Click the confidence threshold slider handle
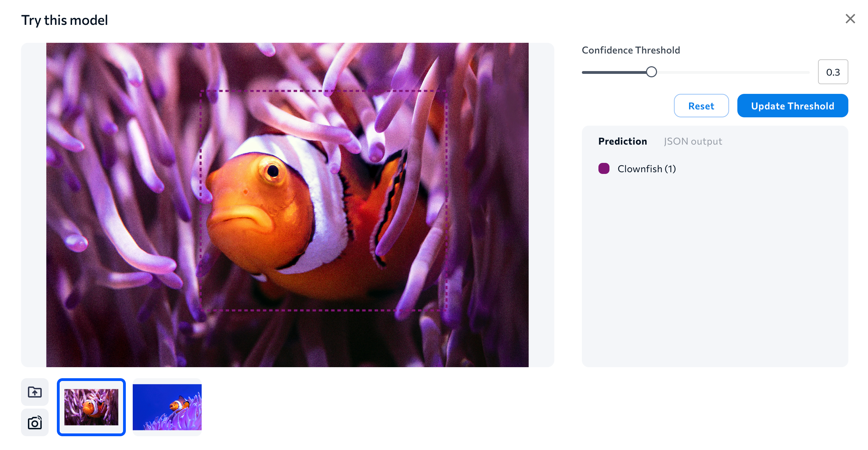 pyautogui.click(x=651, y=72)
